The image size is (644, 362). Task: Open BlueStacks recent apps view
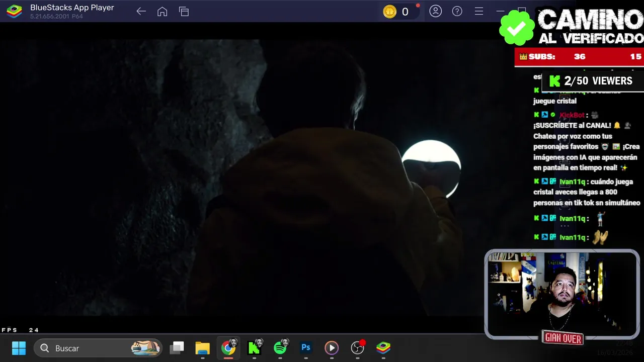[184, 12]
